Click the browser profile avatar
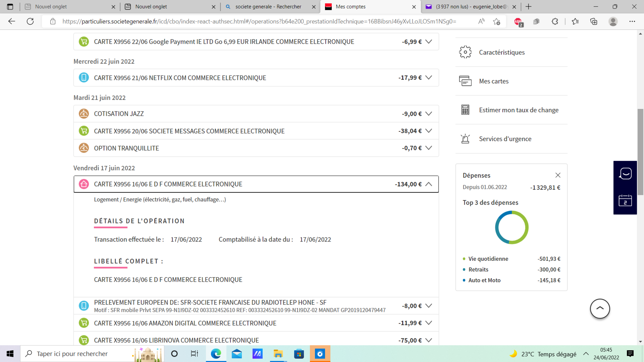The image size is (644, 362). (613, 21)
